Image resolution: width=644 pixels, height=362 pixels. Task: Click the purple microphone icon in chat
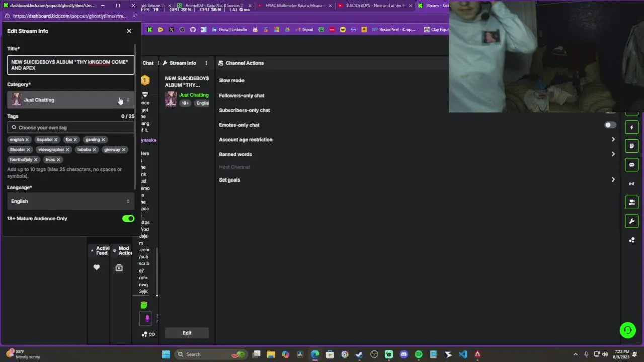pos(147,318)
